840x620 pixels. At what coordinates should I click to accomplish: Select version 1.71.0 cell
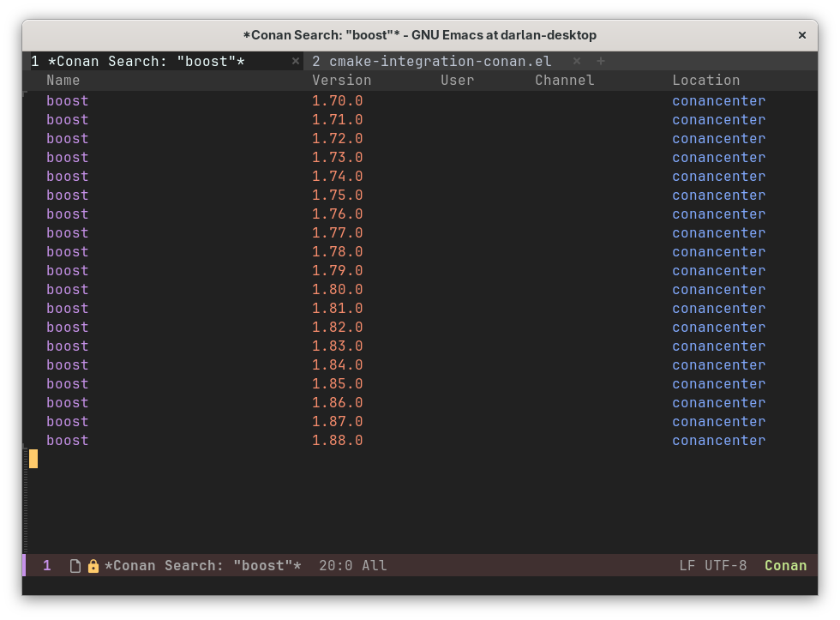point(338,119)
